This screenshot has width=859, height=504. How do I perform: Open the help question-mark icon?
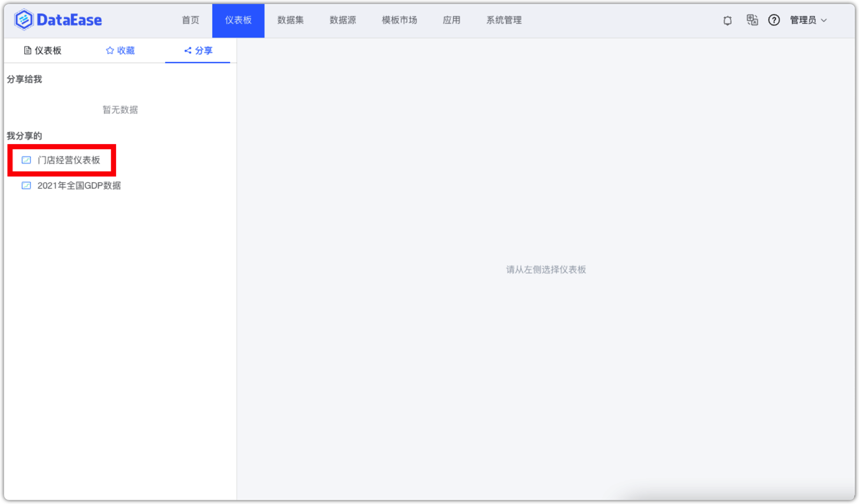(x=774, y=20)
